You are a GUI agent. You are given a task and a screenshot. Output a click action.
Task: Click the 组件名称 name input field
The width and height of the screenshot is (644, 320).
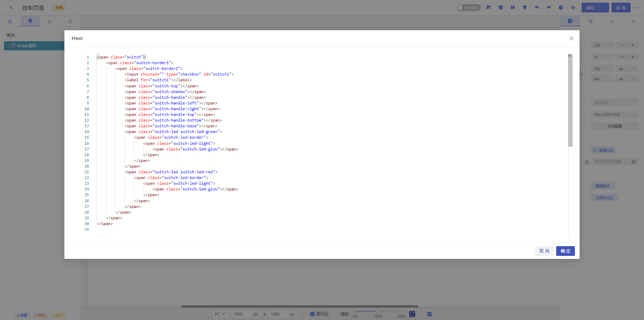[615, 103]
